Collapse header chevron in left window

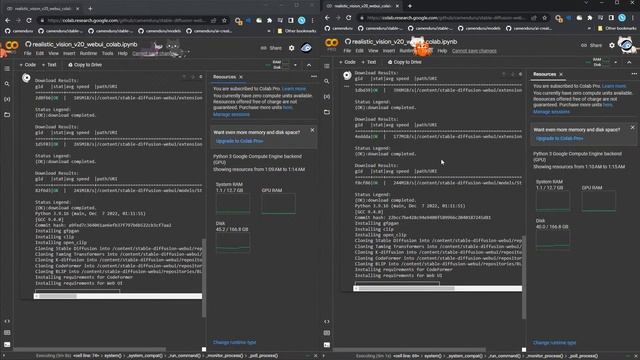(x=309, y=65)
